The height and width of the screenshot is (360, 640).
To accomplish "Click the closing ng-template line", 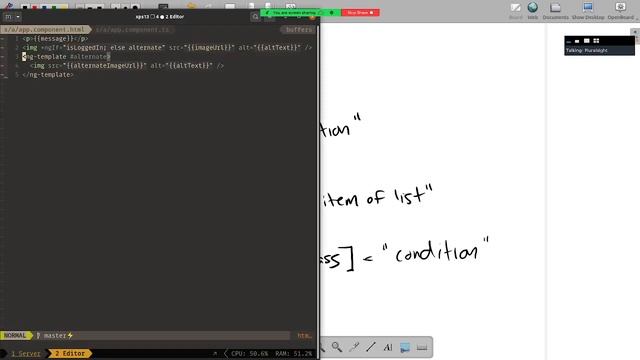I will [x=48, y=75].
